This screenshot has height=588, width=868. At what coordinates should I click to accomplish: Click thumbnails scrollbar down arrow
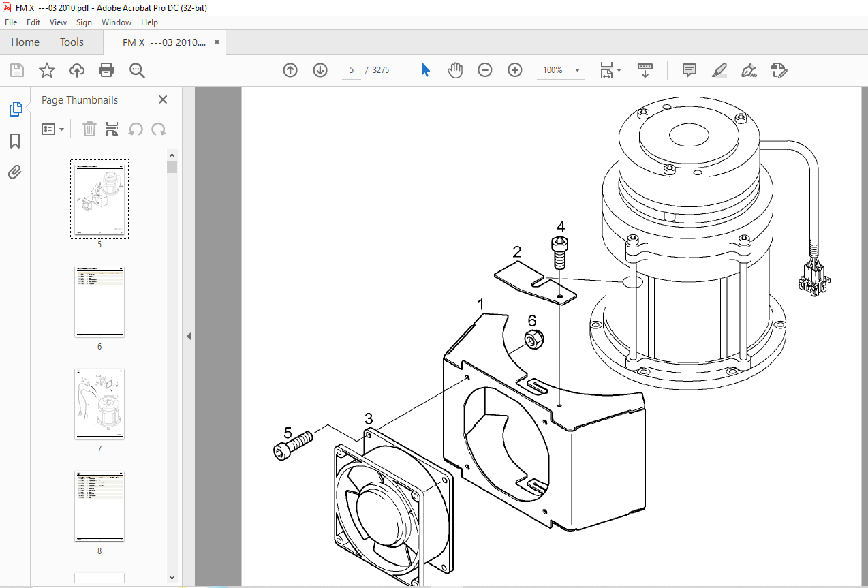172,578
